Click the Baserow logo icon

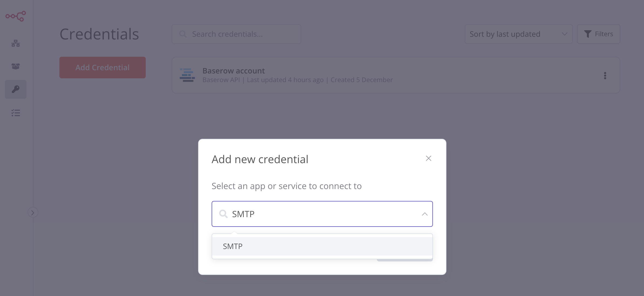pos(187,75)
